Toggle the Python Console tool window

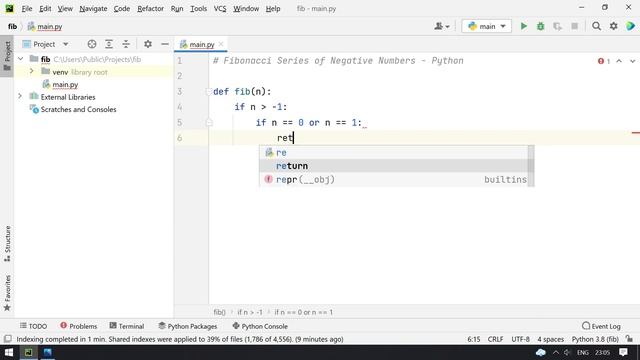[x=260, y=326]
